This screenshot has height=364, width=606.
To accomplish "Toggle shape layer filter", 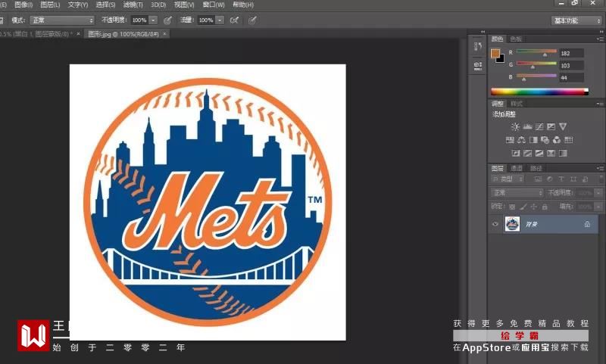I will 573,179.
